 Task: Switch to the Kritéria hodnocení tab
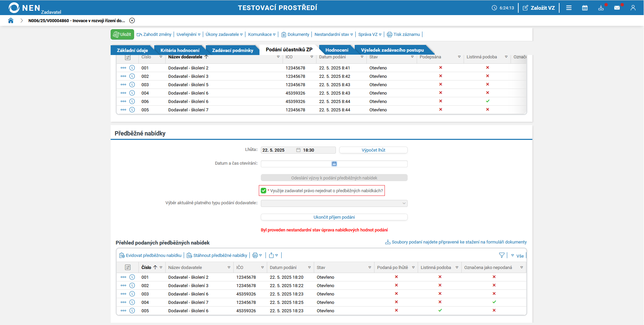point(180,50)
